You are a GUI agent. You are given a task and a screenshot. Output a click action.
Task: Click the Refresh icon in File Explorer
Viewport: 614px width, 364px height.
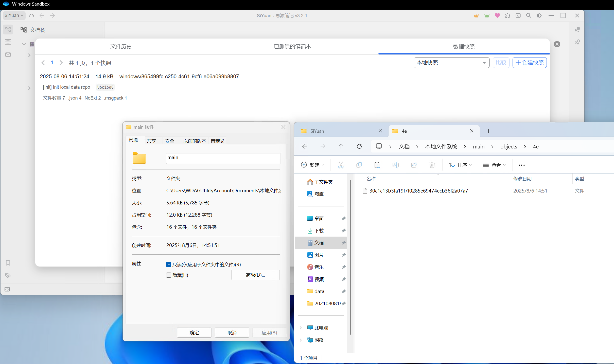359,146
